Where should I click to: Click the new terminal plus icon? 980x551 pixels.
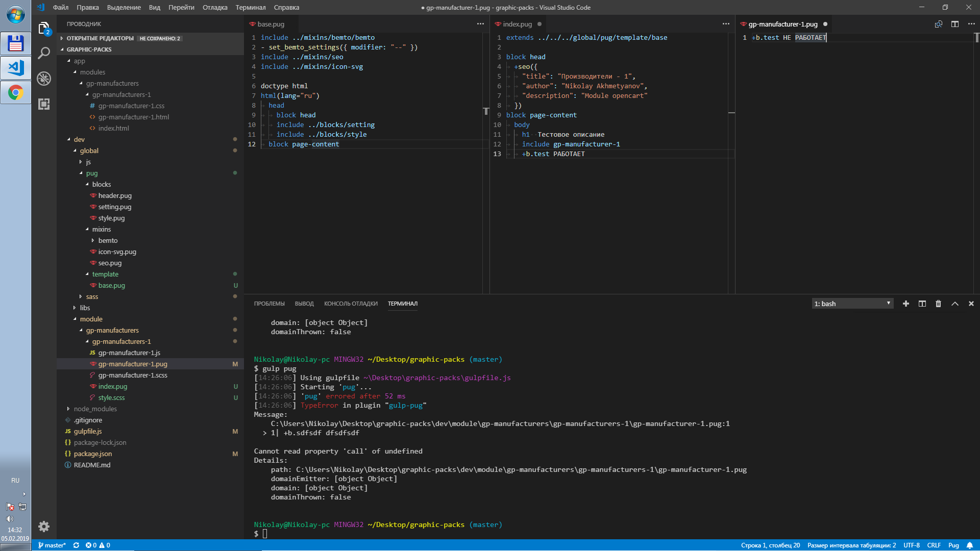tap(906, 304)
